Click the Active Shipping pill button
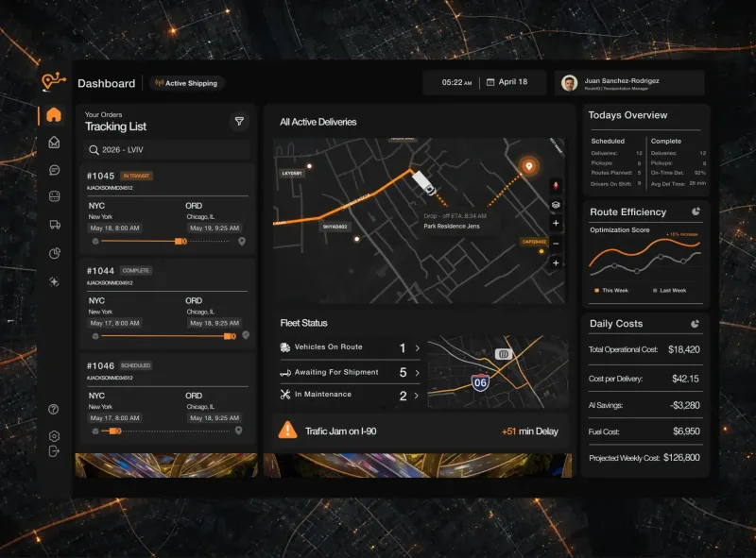756x558 pixels. click(187, 83)
